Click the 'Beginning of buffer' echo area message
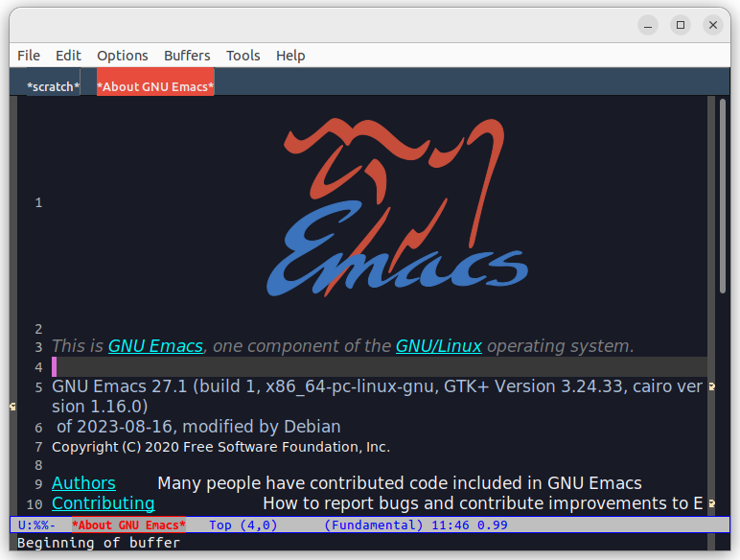The image size is (740, 560). point(99,543)
